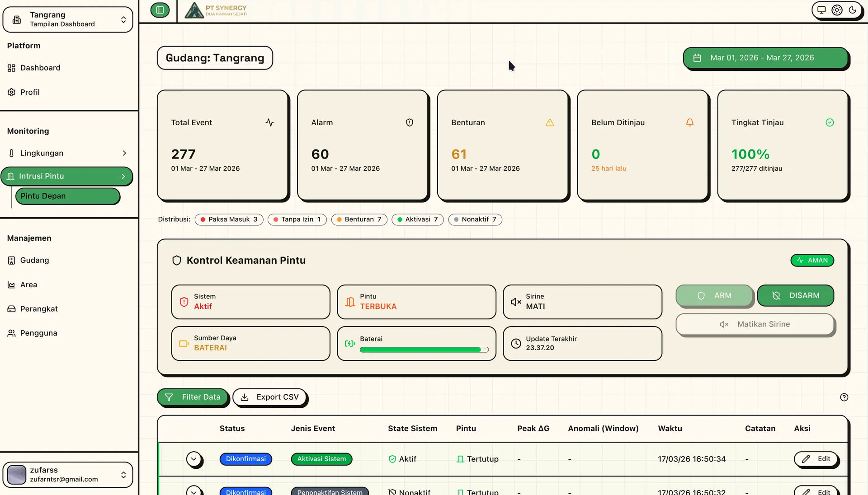Select the Pintu Depan sub-item

68,196
